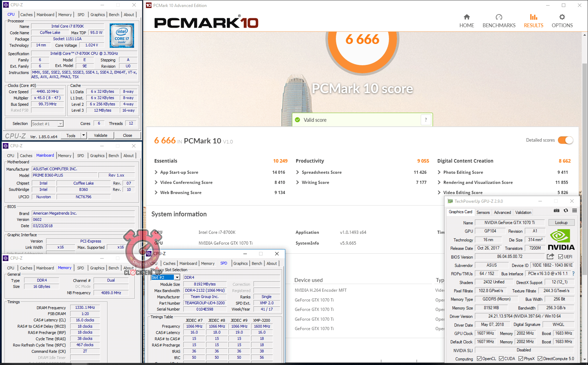Viewport: 588px width, 365px height.
Task: Toggle the CUDA checkbox
Action: tap(501, 359)
